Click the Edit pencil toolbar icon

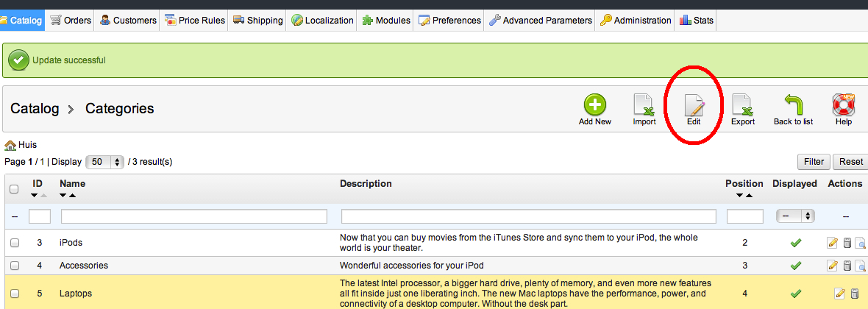pos(694,105)
